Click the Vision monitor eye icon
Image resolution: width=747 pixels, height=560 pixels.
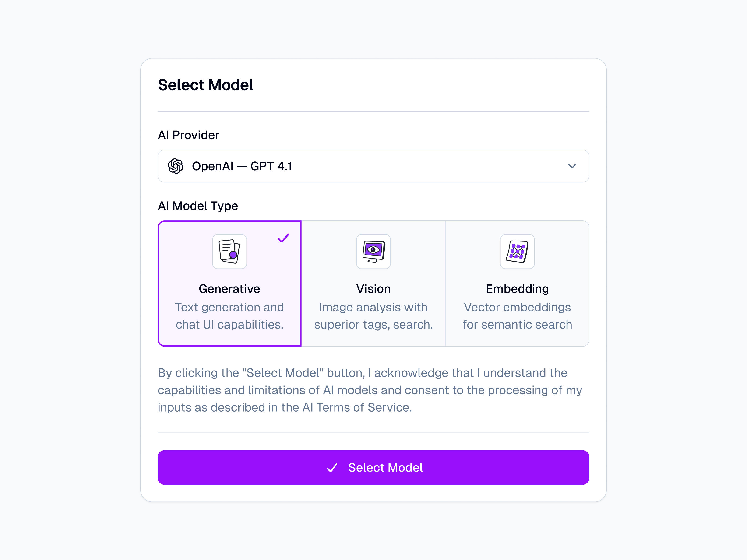373,252
